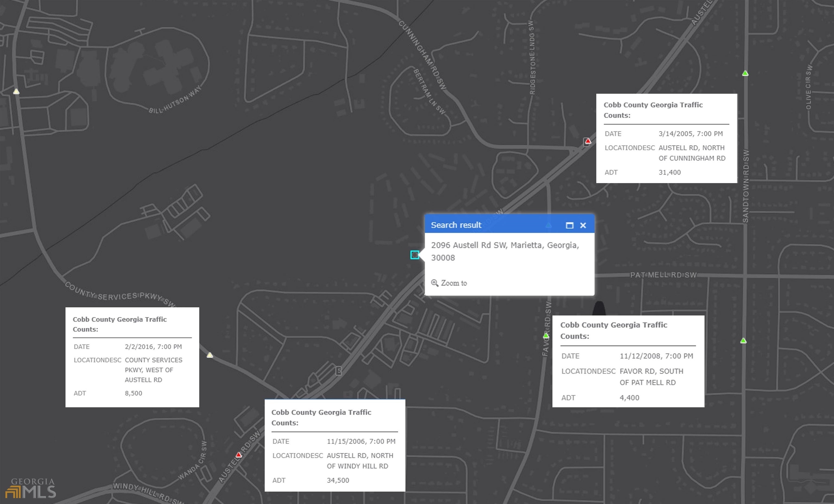Image resolution: width=834 pixels, height=504 pixels.
Task: Click the Georgia MLS logo
Action: 31,489
